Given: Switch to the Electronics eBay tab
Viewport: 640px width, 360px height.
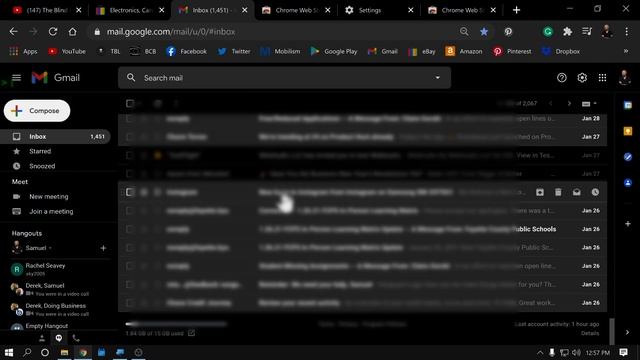Looking at the screenshot, I should tap(130, 10).
